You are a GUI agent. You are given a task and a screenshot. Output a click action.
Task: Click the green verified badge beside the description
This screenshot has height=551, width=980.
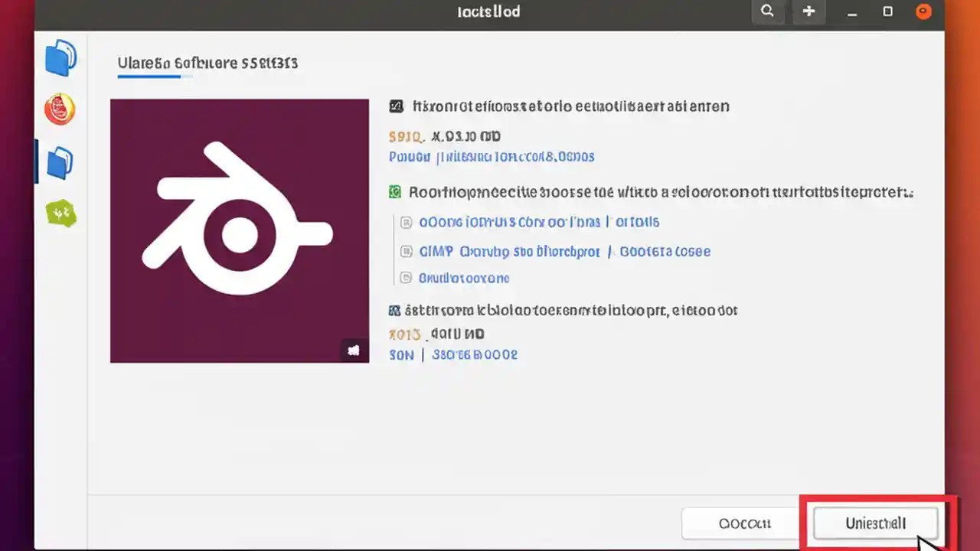(395, 191)
